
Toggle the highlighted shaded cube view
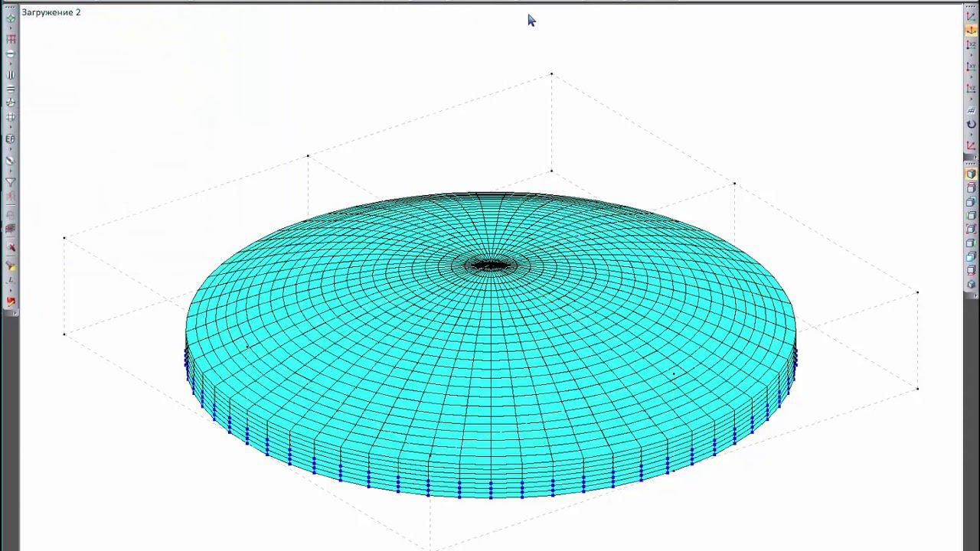click(x=971, y=174)
